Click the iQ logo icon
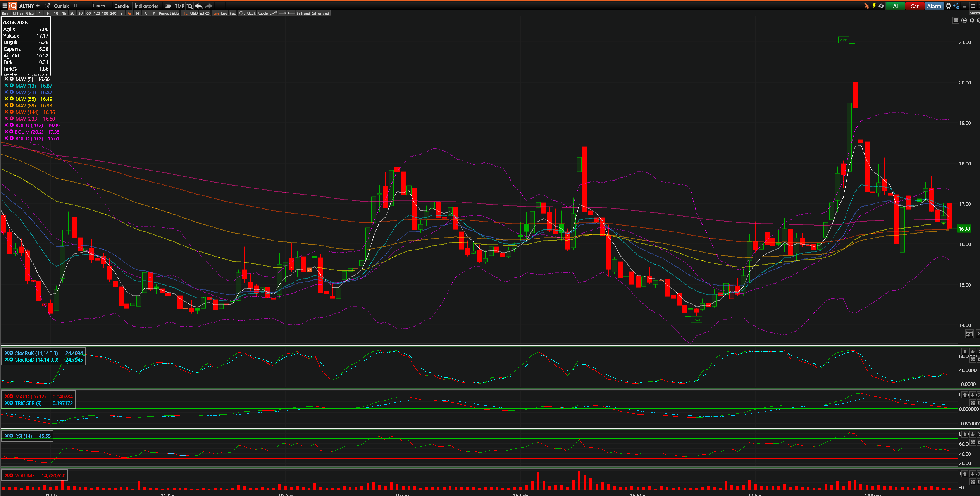The image size is (980, 496). click(x=13, y=6)
